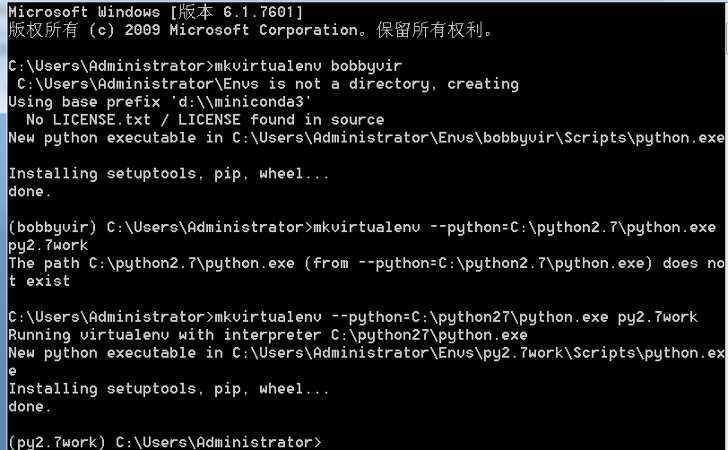The image size is (728, 450).
Task: Click the first 'done.' output line
Action: click(30, 191)
